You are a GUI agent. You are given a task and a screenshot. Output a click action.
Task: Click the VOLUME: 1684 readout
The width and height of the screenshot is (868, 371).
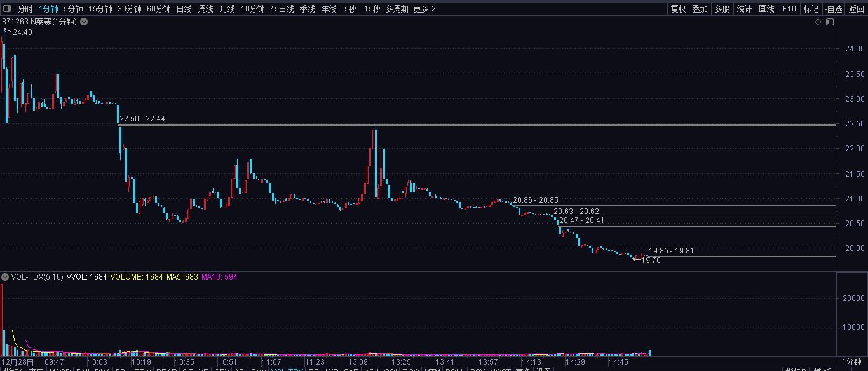pyautogui.click(x=136, y=277)
